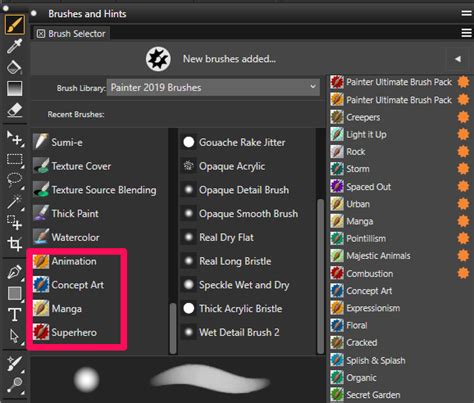Viewport: 474px width, 403px height.
Task: Select the Rectangular Selection tool
Action: click(x=15, y=160)
